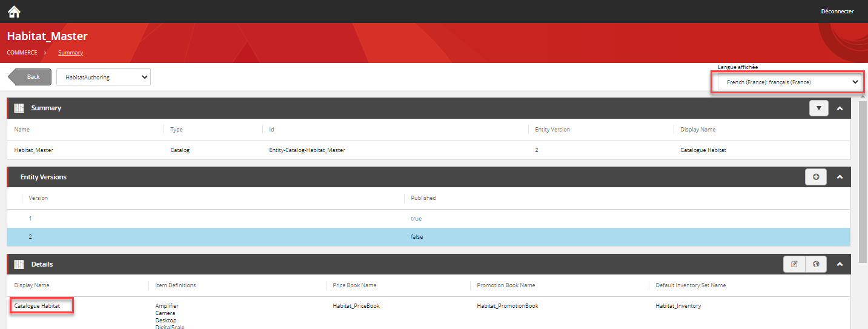Image resolution: width=868 pixels, height=329 pixels.
Task: Click 'Catalogue Habitat' in Summary display name
Action: pyautogui.click(x=703, y=150)
